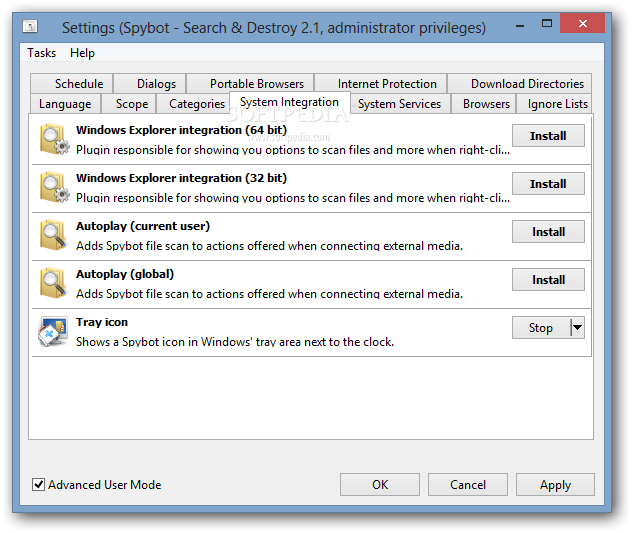Maximize the Settings window
The width and height of the screenshot is (632, 533).
point(547,23)
